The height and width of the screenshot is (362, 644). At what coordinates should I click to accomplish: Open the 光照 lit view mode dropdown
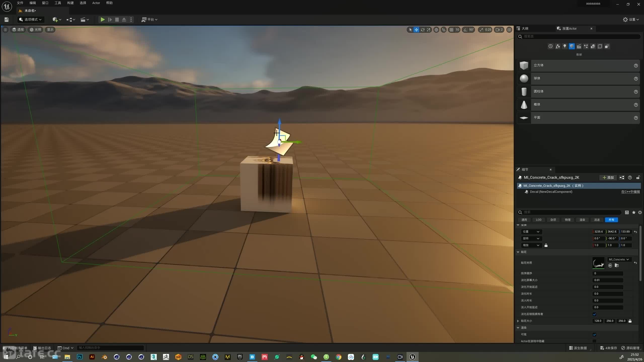click(x=35, y=30)
